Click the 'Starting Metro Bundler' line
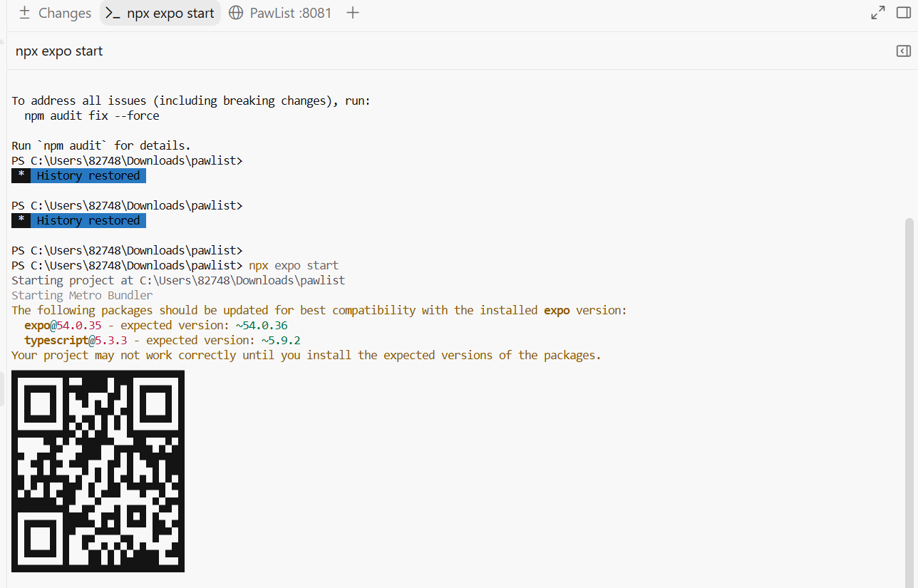 click(x=82, y=295)
